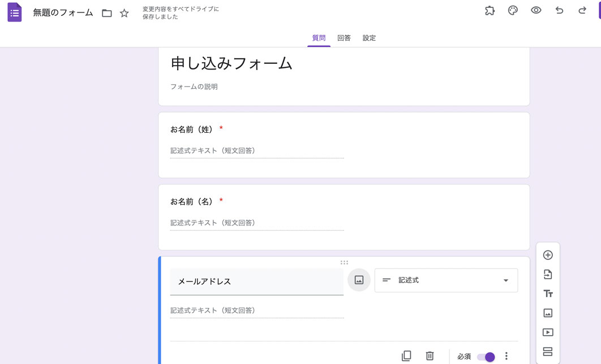This screenshot has width=601, height=364.
Task: Open more options for the メールアドレス question
Action: (506, 356)
